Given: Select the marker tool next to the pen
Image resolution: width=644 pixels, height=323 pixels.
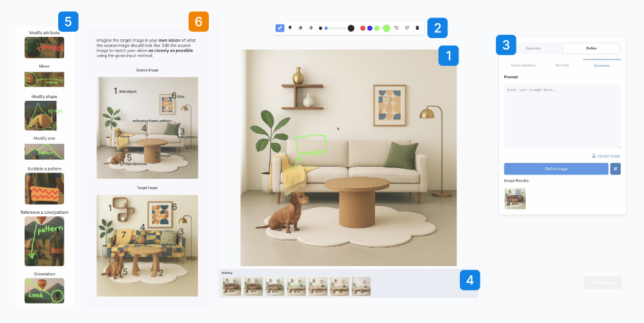Looking at the screenshot, I should click(x=290, y=28).
